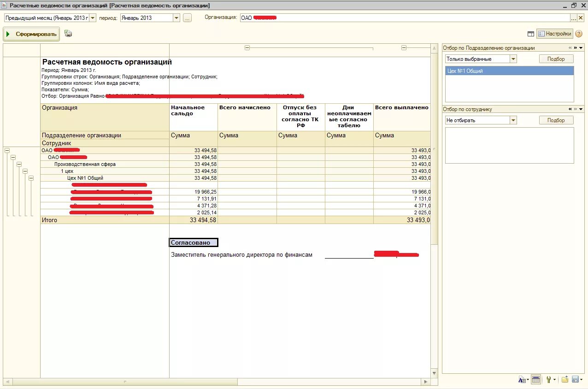Collapse the Производственная сфера row group
This screenshot has height=389, width=588.
tap(19, 164)
